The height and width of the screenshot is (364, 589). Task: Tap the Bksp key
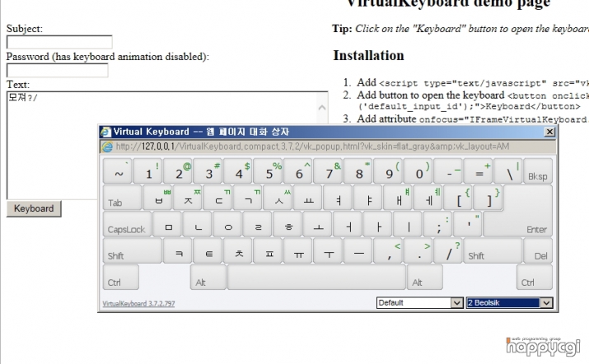[x=538, y=171]
